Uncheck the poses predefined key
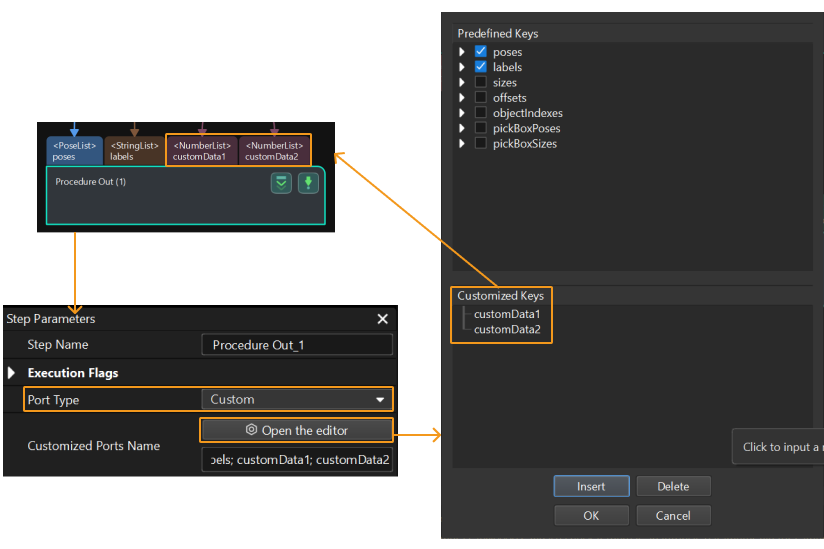This screenshot has height=549, width=824. click(480, 51)
